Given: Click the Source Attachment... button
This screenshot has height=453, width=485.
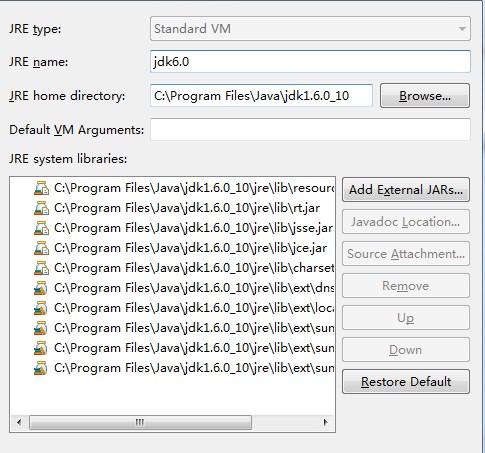Looking at the screenshot, I should [x=406, y=254].
